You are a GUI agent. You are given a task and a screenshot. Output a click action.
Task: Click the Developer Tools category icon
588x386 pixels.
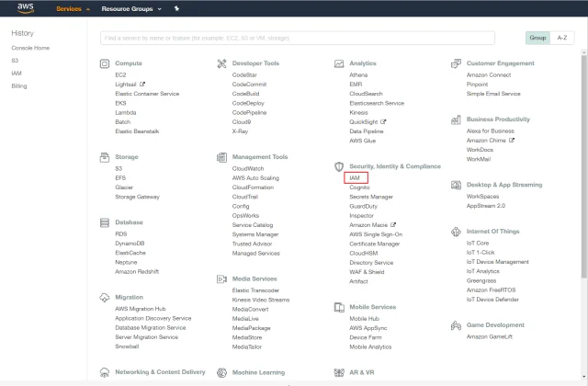coord(221,63)
